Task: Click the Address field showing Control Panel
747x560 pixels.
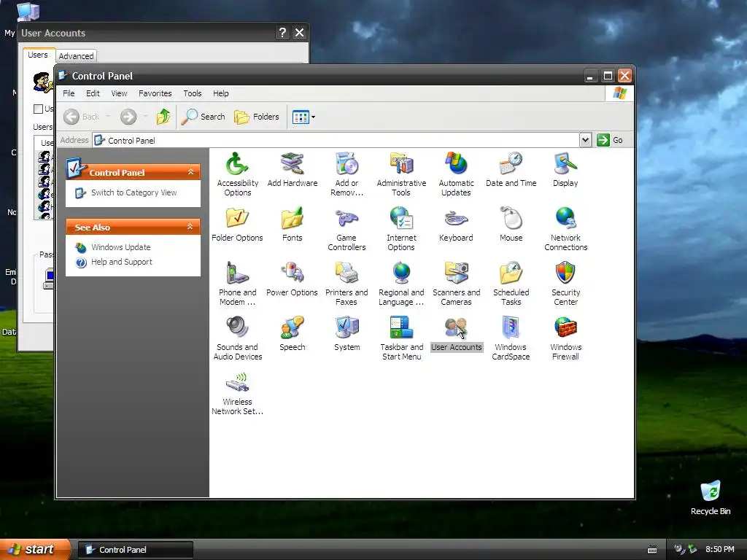Action: pos(336,140)
